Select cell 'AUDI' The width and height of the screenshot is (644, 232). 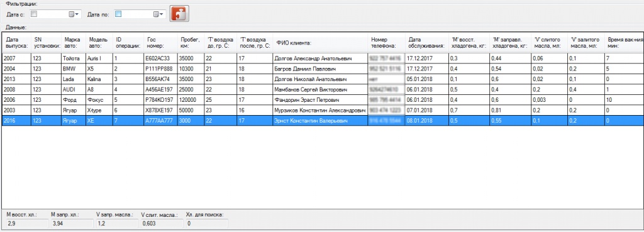(x=74, y=89)
